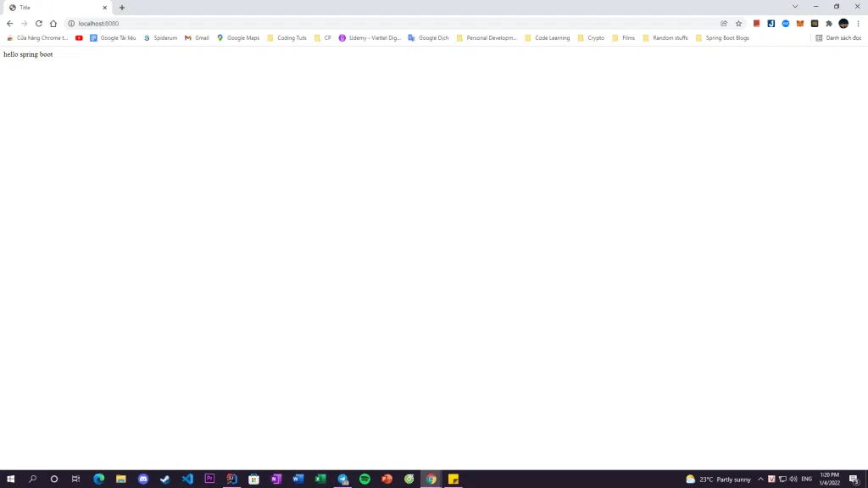Open the dark square extension icon
Viewport: 868px width, 488px height.
click(x=815, y=23)
